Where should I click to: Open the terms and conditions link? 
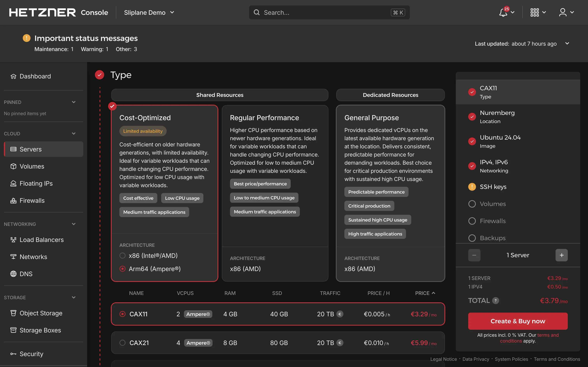tap(548, 335)
